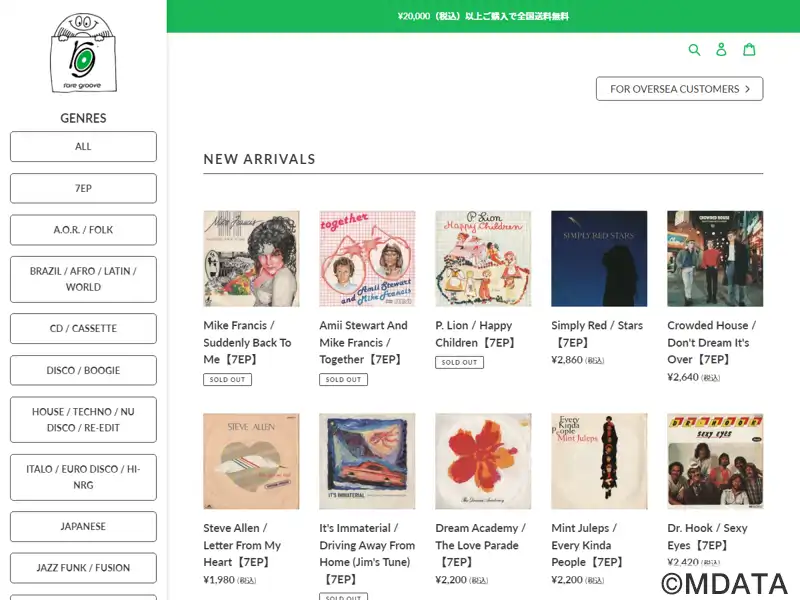Open Brazil / Afro / Latin / World genre
Image resolution: width=800 pixels, height=600 pixels.
[x=83, y=279]
